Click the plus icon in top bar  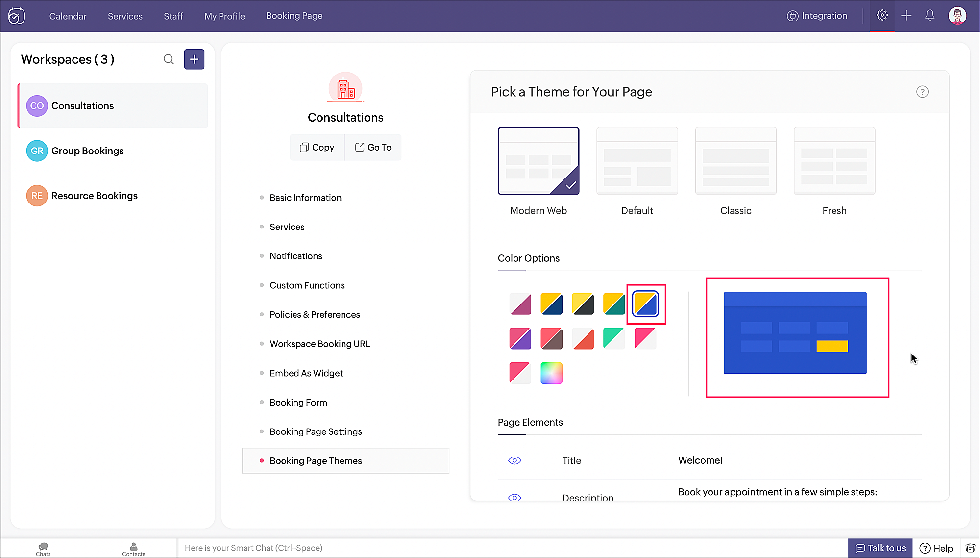[x=906, y=16]
